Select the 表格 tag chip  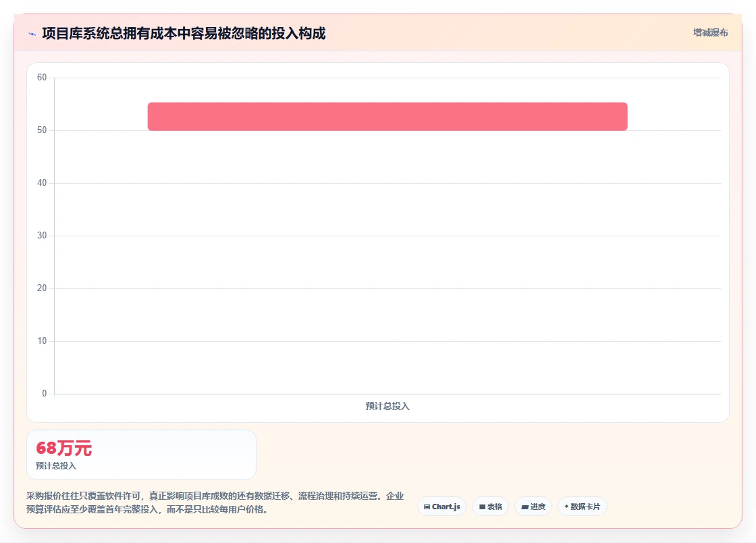pos(490,507)
